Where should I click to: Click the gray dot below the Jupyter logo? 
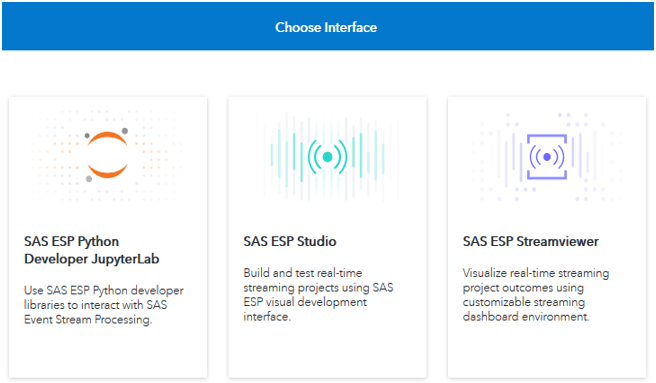(x=89, y=179)
